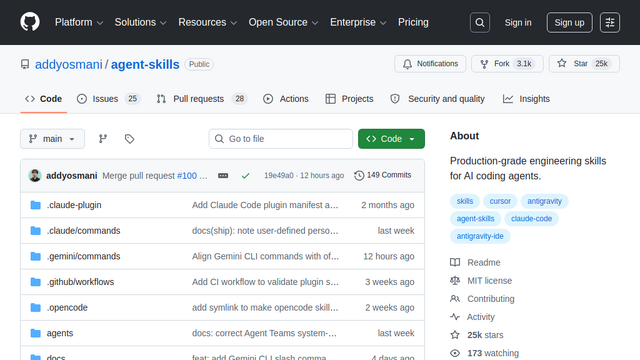
Task: Click the Notifications bell button
Action: pyautogui.click(x=430, y=64)
